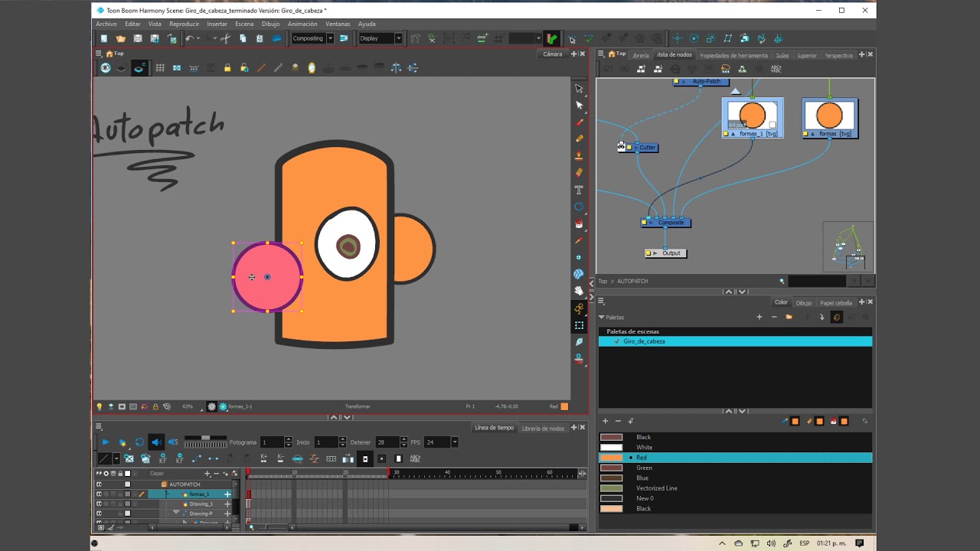Select the Hand grabber tool
This screenshot has height=551, width=980.
[580, 291]
